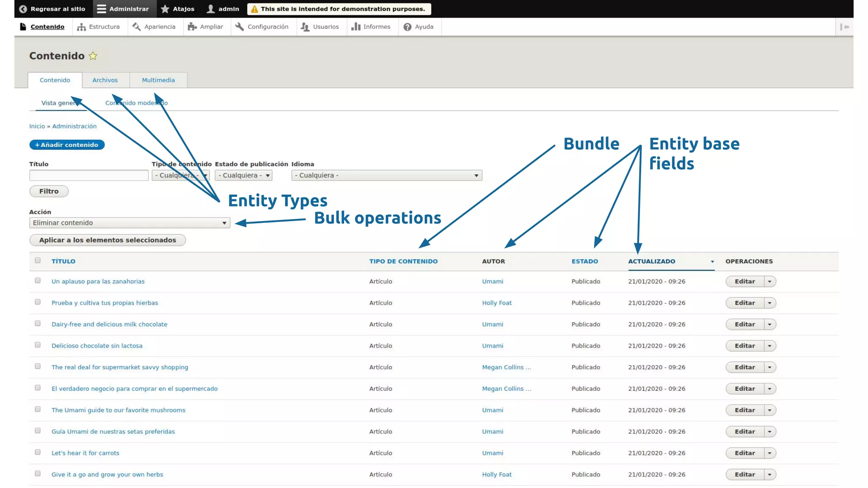Switch to the Archivos tab
The width and height of the screenshot is (868, 488).
coord(105,80)
